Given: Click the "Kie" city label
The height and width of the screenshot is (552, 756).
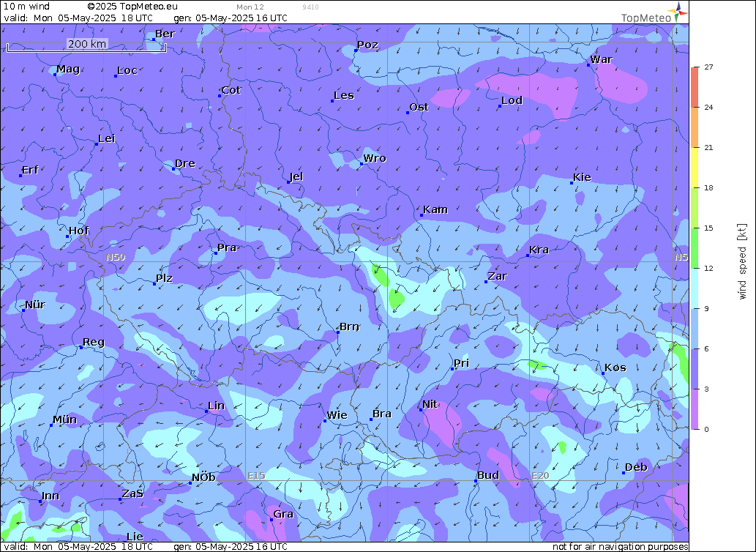Looking at the screenshot, I should pyautogui.click(x=582, y=177).
